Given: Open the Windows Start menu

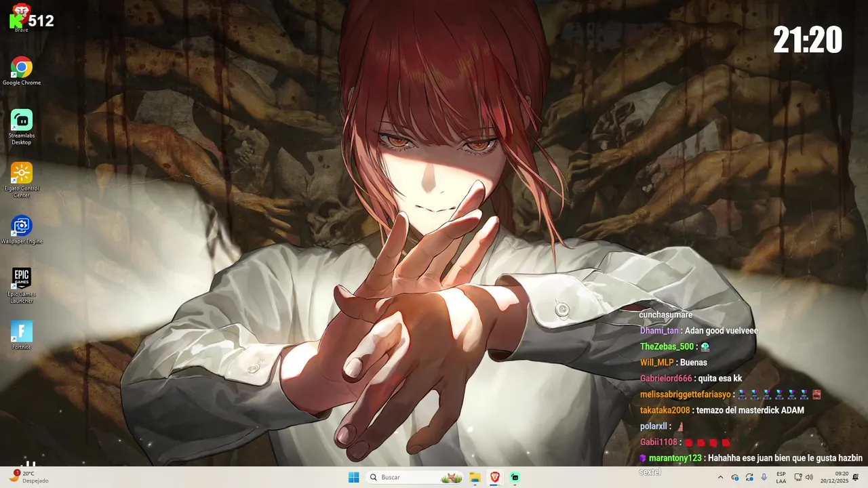Looking at the screenshot, I should 353,477.
